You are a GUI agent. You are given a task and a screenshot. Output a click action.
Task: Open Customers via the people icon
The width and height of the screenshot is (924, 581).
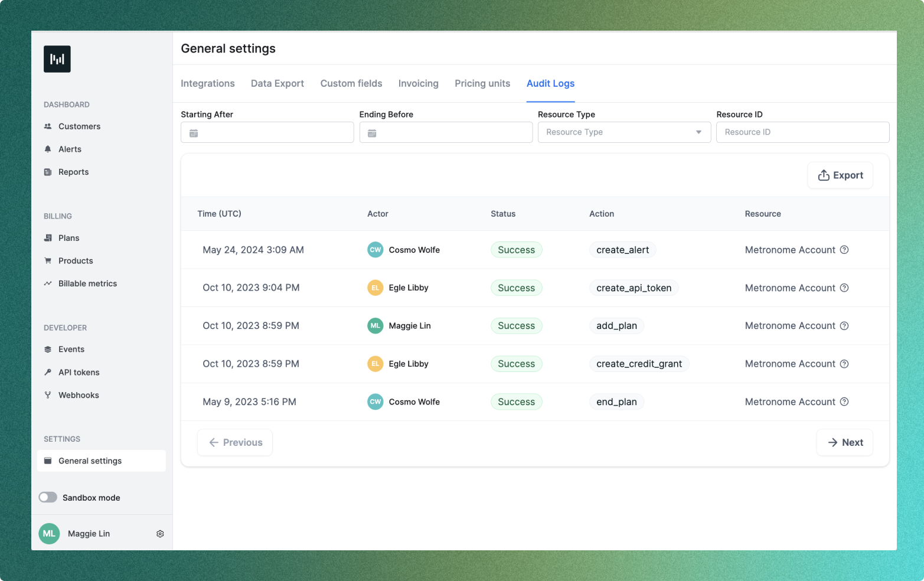[x=48, y=126]
